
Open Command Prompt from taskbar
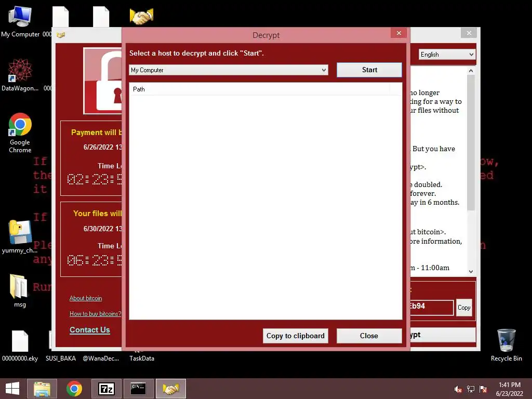(x=138, y=389)
